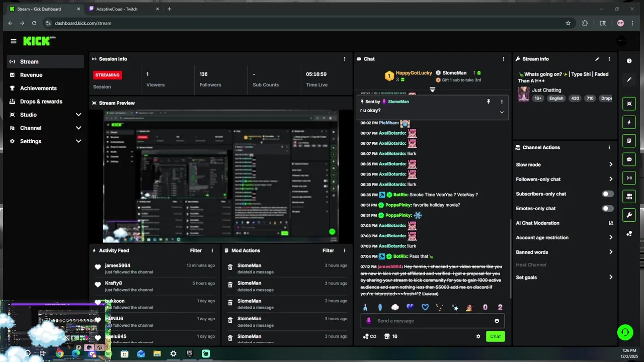Viewport: 644px width, 362px height.
Task: Open Slow mode options
Action: (565, 165)
